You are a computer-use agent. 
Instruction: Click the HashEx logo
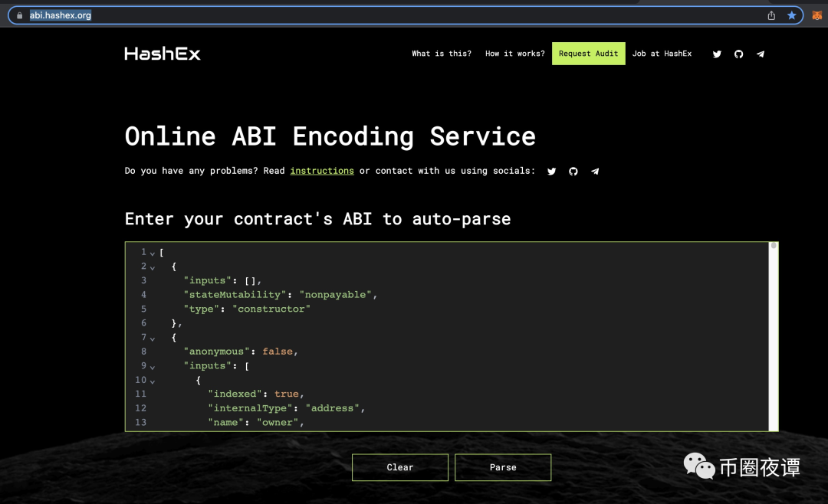pyautogui.click(x=163, y=54)
